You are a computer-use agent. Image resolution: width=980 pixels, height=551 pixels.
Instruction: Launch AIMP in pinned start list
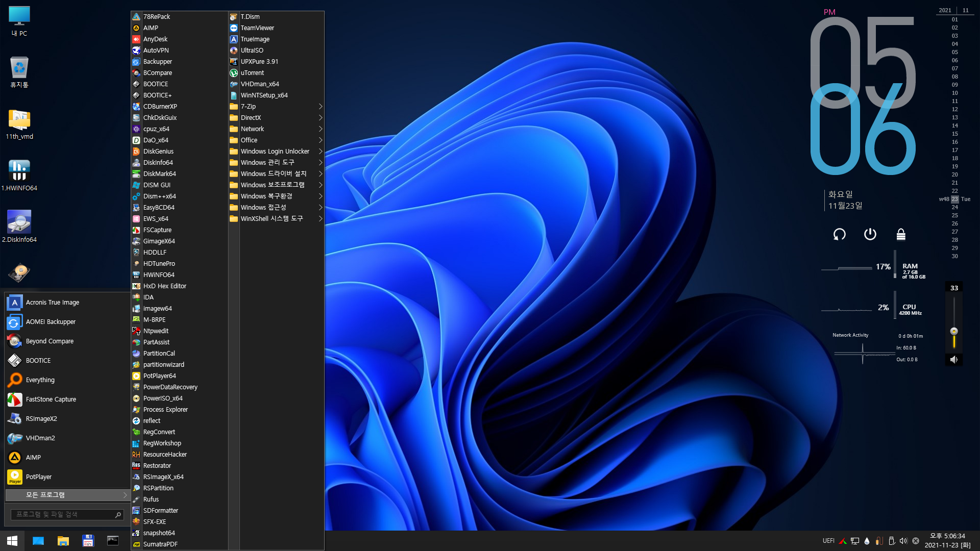tap(67, 458)
